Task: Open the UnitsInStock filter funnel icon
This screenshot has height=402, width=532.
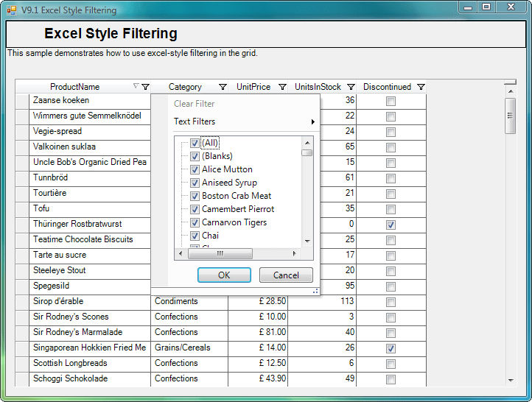Action: tap(351, 87)
